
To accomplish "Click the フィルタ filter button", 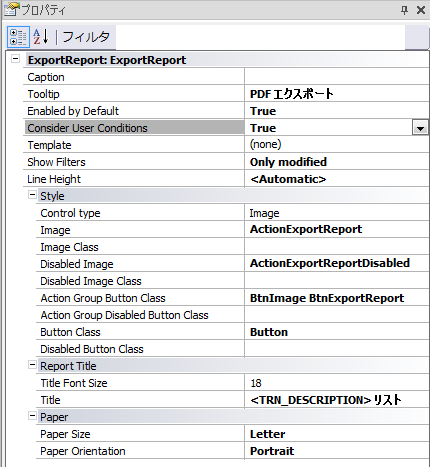I will (x=86, y=37).
